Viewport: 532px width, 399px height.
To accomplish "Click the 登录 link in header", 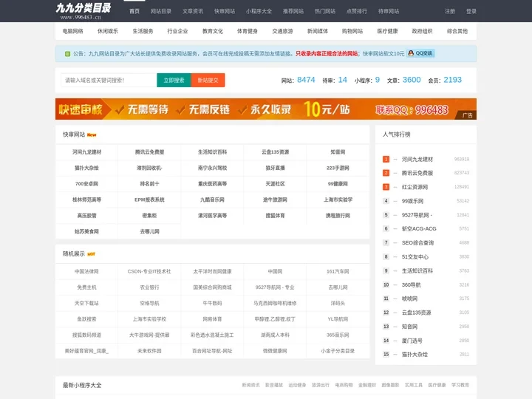I will tap(471, 11).
